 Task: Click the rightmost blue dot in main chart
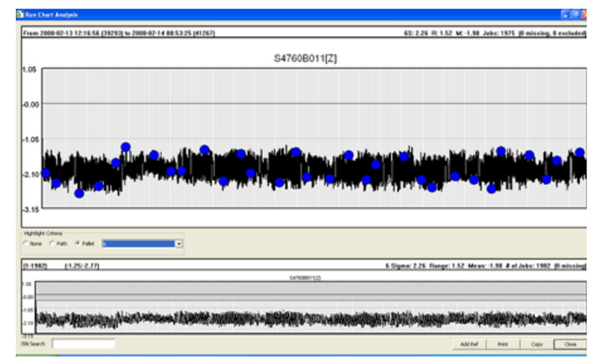point(580,152)
